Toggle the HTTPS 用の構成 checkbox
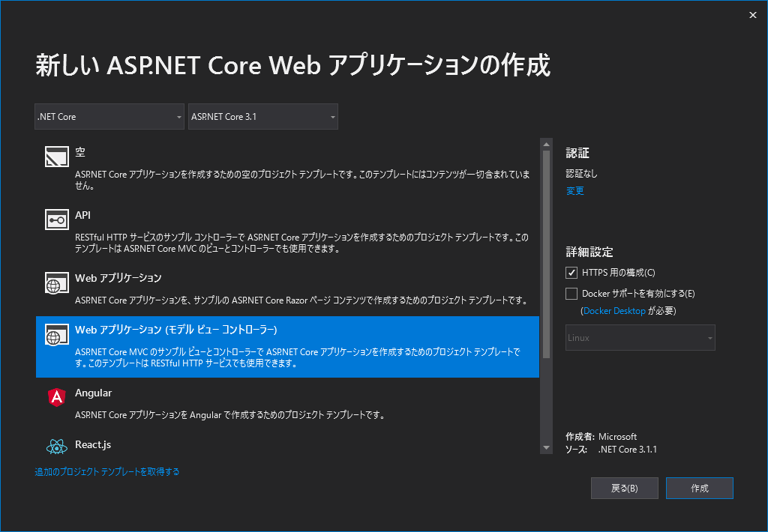This screenshot has width=768, height=532. [x=571, y=273]
